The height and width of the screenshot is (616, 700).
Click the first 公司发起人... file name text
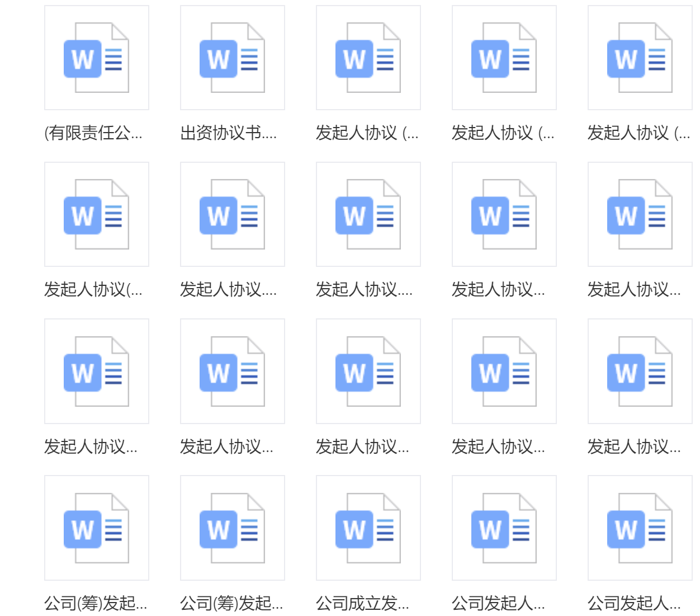tap(498, 603)
